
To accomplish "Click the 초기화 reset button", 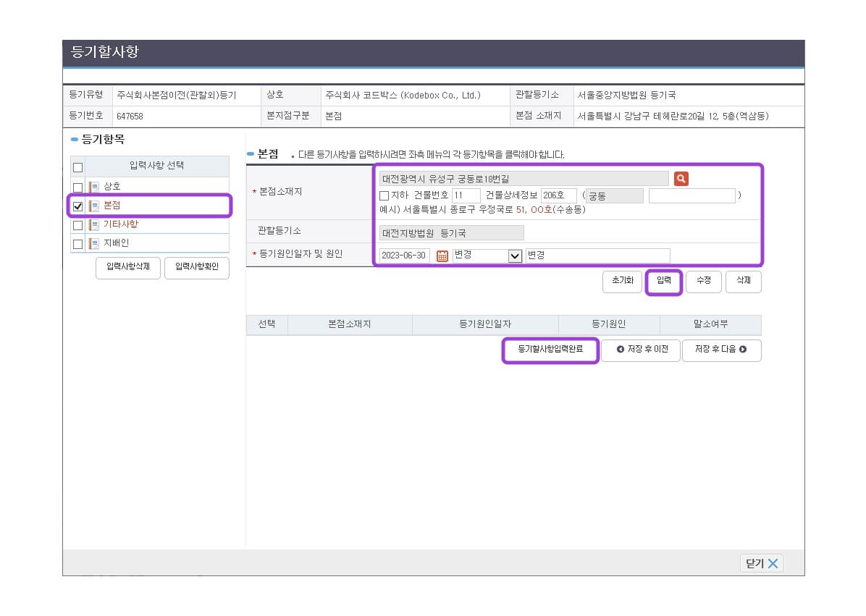I will click(622, 281).
